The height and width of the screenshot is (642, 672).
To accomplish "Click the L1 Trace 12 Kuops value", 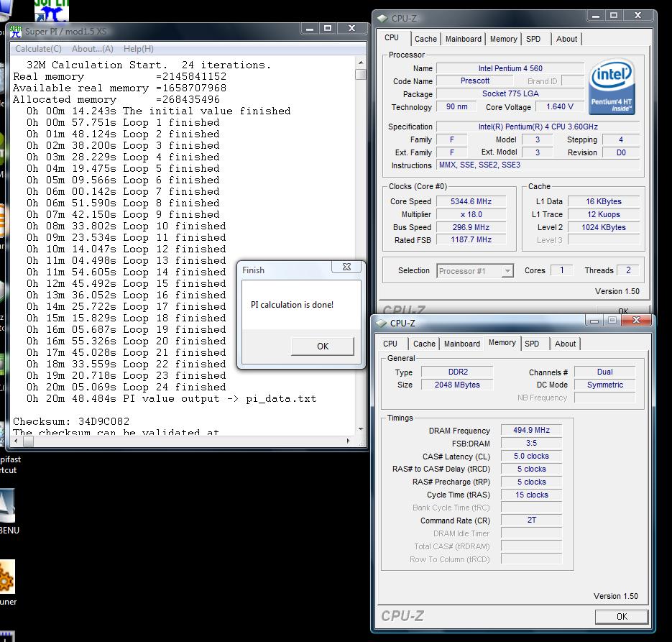I will click(x=604, y=214).
